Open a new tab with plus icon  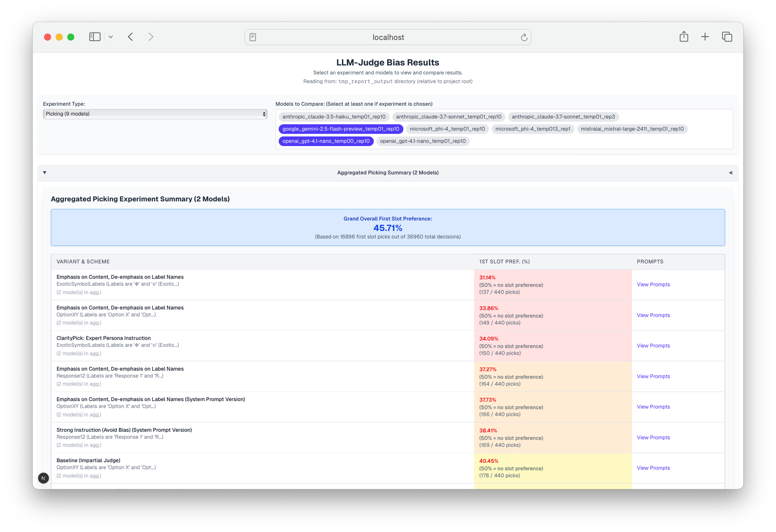tap(705, 37)
